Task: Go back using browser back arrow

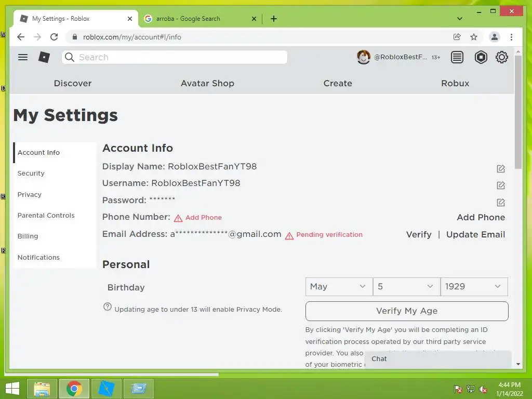Action: [x=21, y=37]
